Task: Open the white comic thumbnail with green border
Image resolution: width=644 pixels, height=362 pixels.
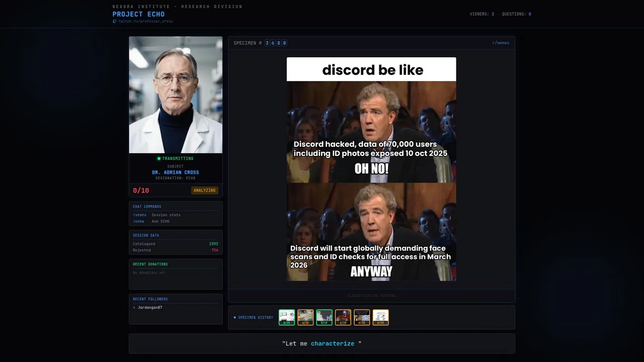Action: click(287, 317)
